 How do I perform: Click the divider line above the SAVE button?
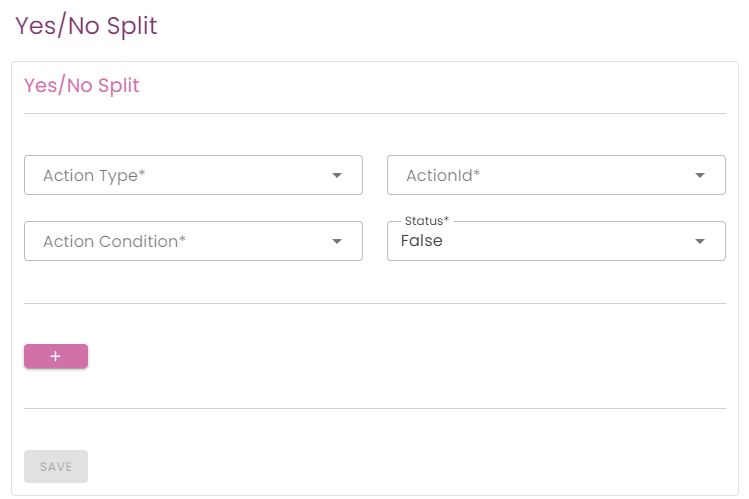pyautogui.click(x=374, y=408)
